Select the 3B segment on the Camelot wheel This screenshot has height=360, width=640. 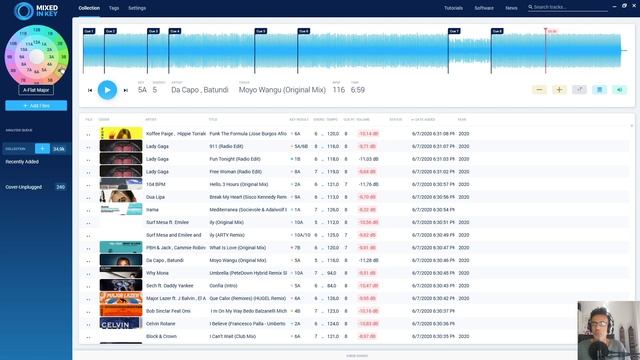click(x=64, y=57)
